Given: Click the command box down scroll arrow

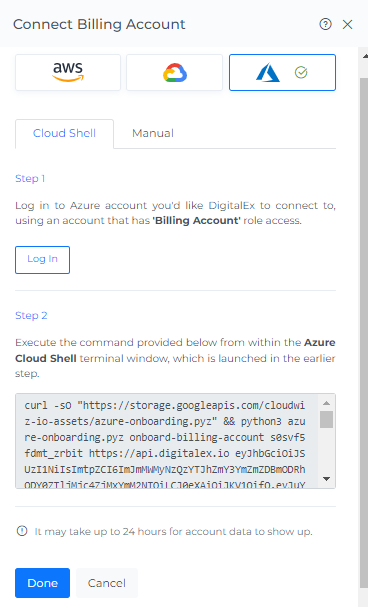Looking at the screenshot, I should (327, 479).
